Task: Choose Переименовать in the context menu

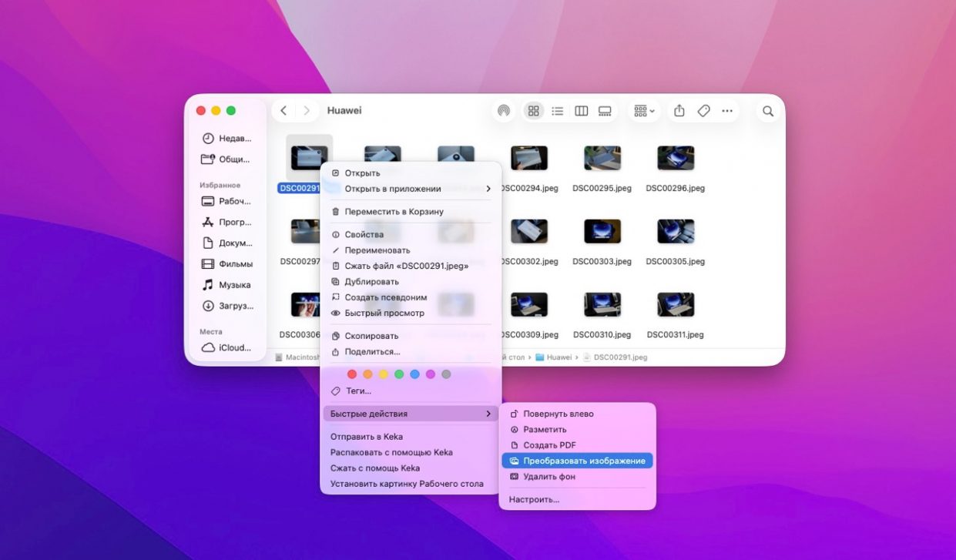Action: 411,250
